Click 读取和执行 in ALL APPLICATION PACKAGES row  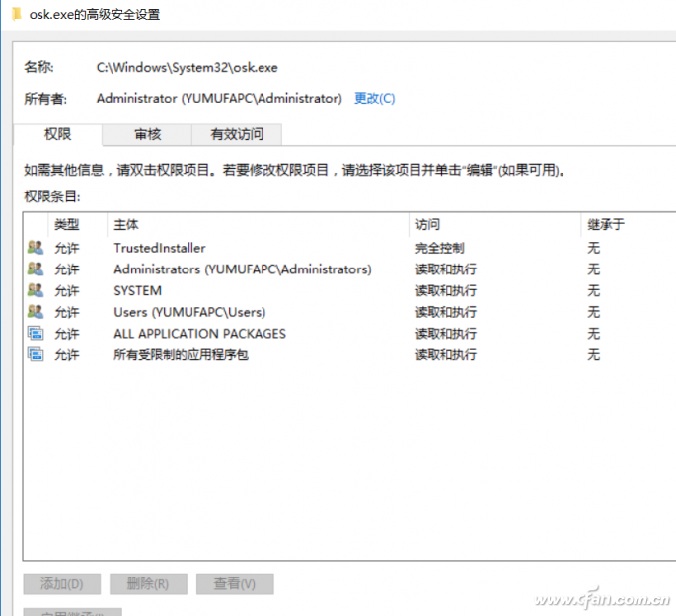coord(446,334)
